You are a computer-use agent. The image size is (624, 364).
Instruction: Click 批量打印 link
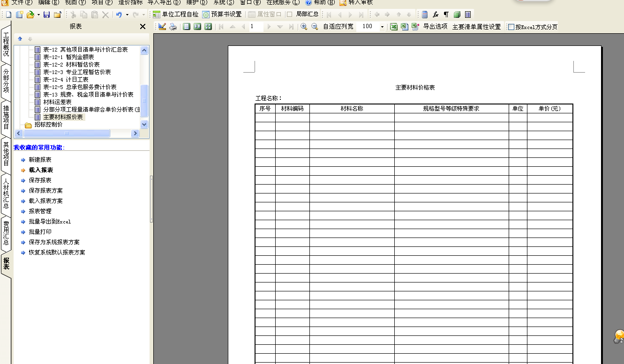click(x=40, y=232)
